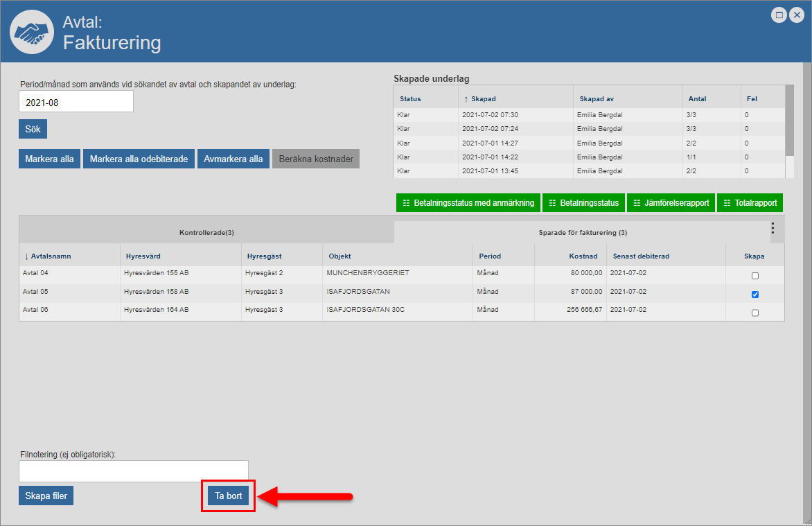Click the Ta bort button
Screen dimensions: 812x526
click(x=228, y=496)
